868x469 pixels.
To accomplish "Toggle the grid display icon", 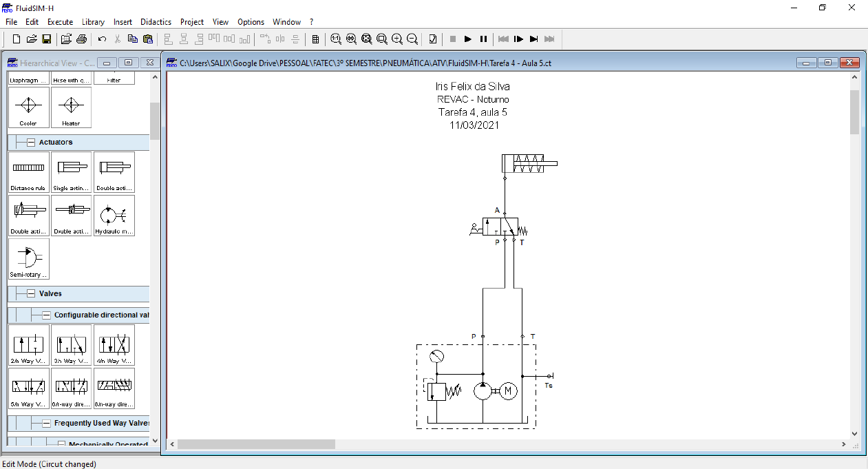I will 315,39.
